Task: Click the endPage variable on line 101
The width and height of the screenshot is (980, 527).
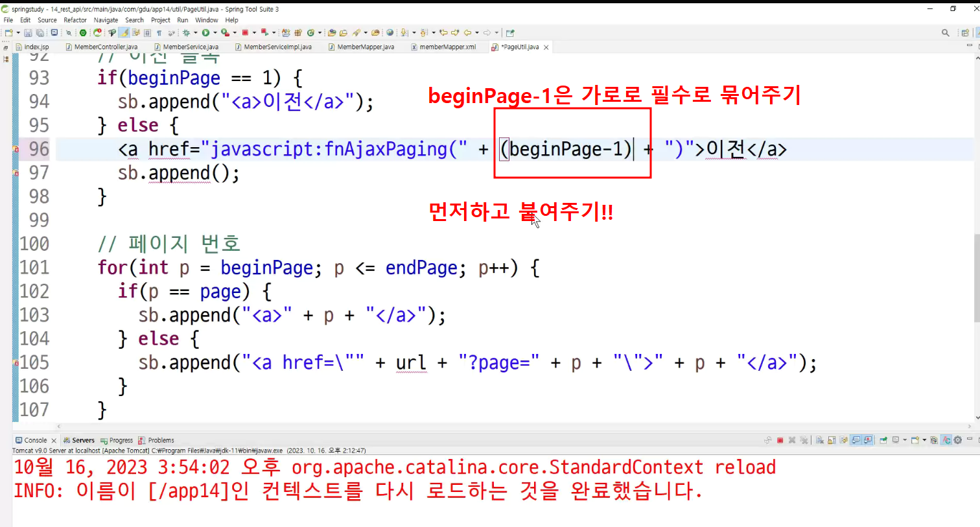Action: tap(421, 268)
